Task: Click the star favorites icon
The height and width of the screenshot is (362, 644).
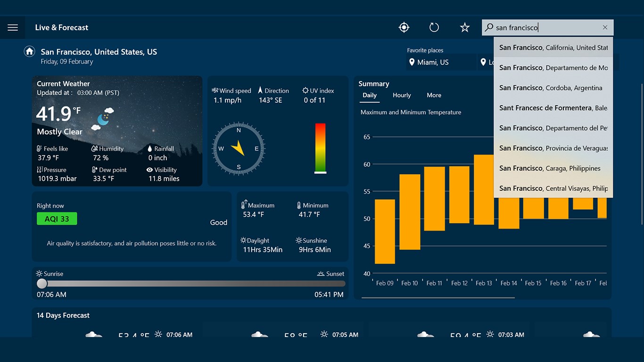Action: [x=464, y=27]
